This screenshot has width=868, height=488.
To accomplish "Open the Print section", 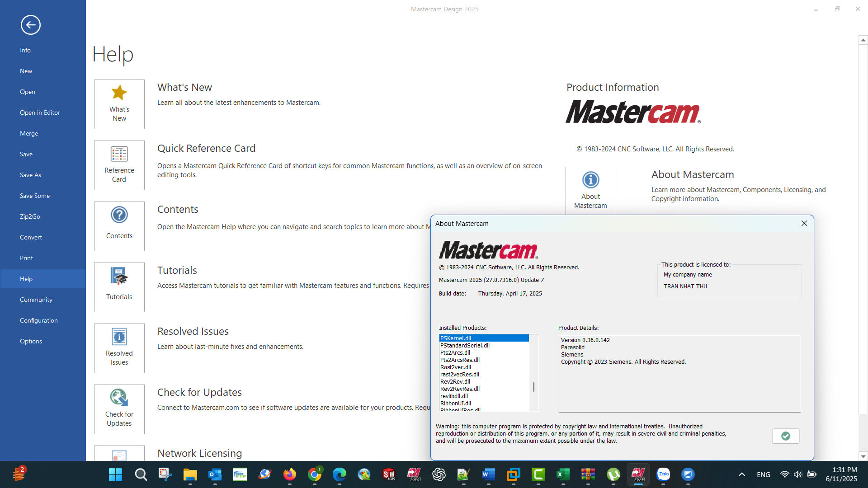I will (26, 258).
